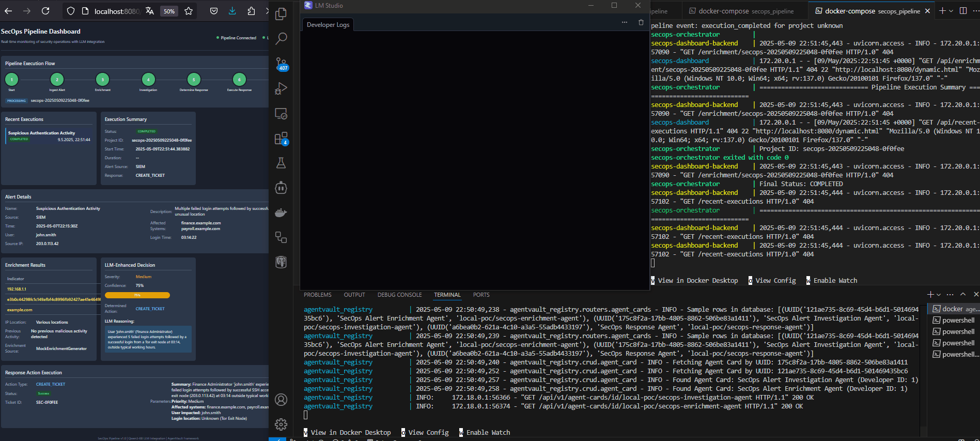Open the Remote Explorer view

pyautogui.click(x=281, y=113)
